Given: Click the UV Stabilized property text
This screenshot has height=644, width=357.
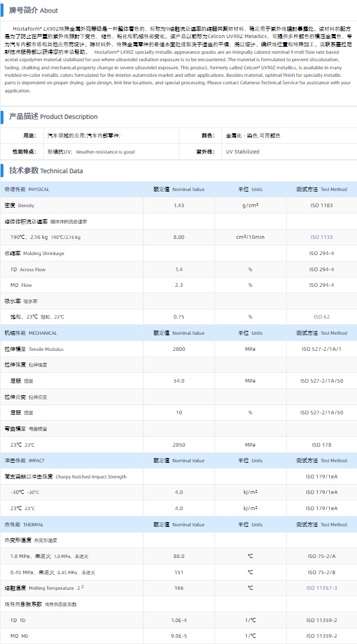Looking at the screenshot, I should tap(243, 152).
